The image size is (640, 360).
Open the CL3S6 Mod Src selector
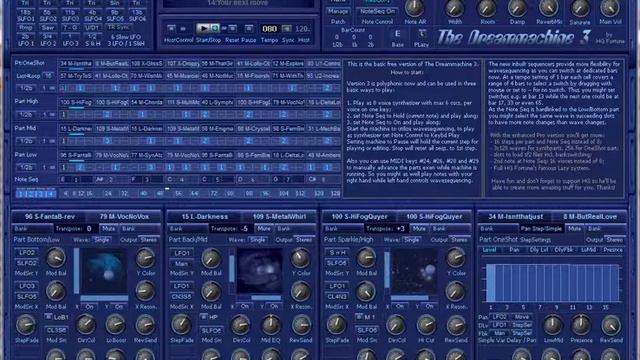pyautogui.click(x=57, y=330)
